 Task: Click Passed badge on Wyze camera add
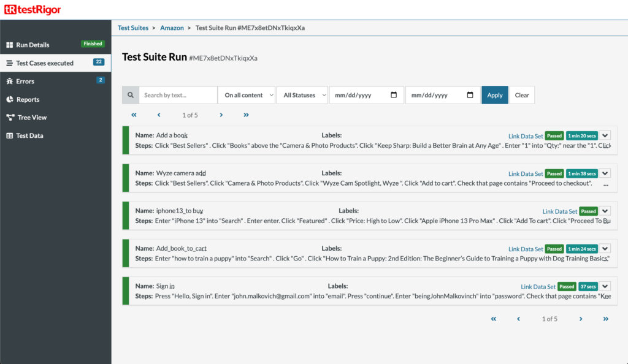[x=554, y=173]
